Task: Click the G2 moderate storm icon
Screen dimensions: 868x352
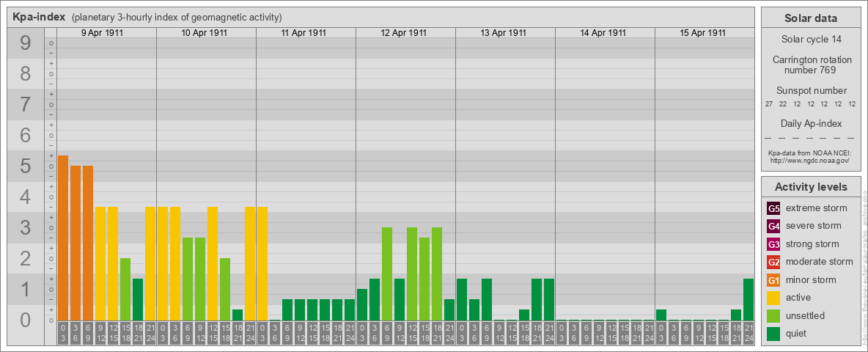Action: pyautogui.click(x=773, y=262)
